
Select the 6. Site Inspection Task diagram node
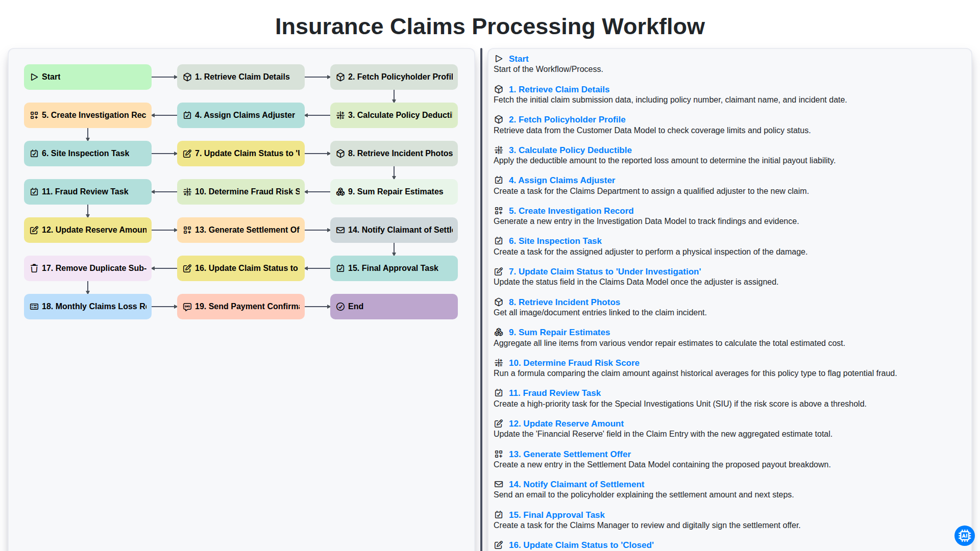pos(88,154)
